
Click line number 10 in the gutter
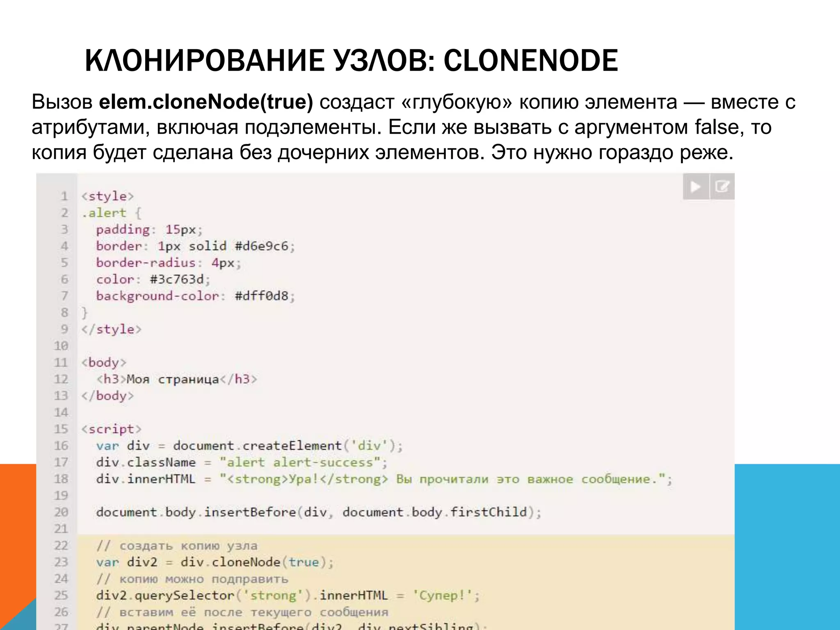point(61,346)
